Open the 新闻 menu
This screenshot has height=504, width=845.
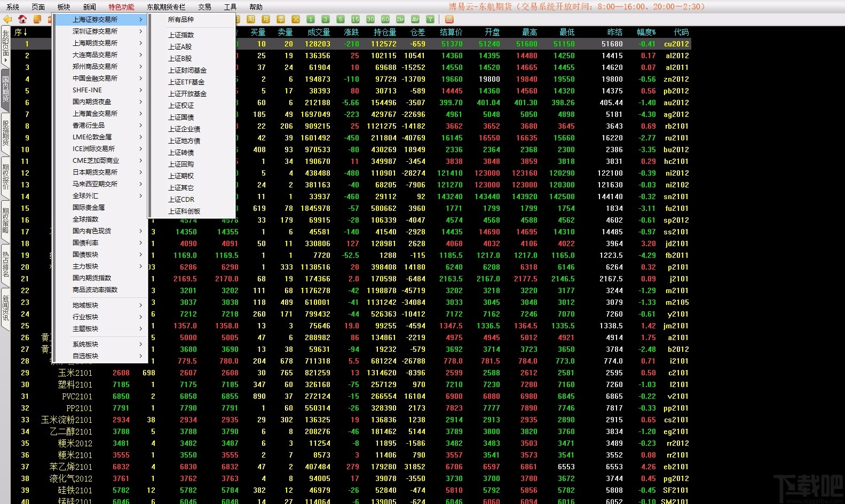click(90, 7)
